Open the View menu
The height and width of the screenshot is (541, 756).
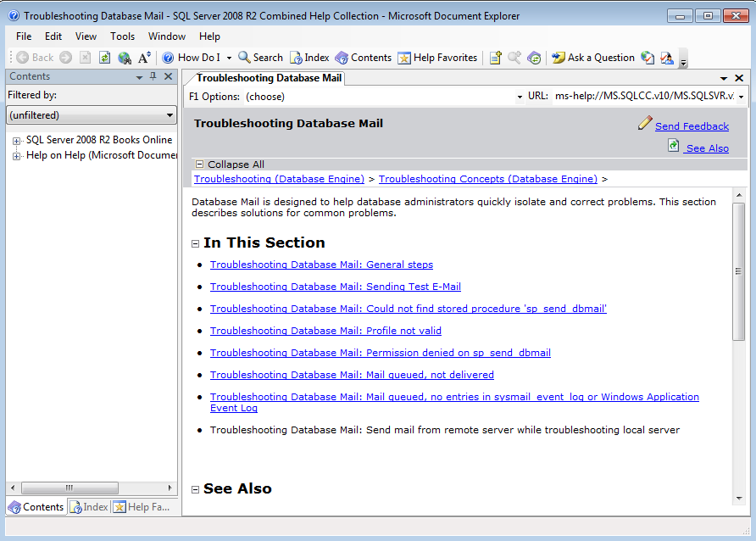coord(86,36)
